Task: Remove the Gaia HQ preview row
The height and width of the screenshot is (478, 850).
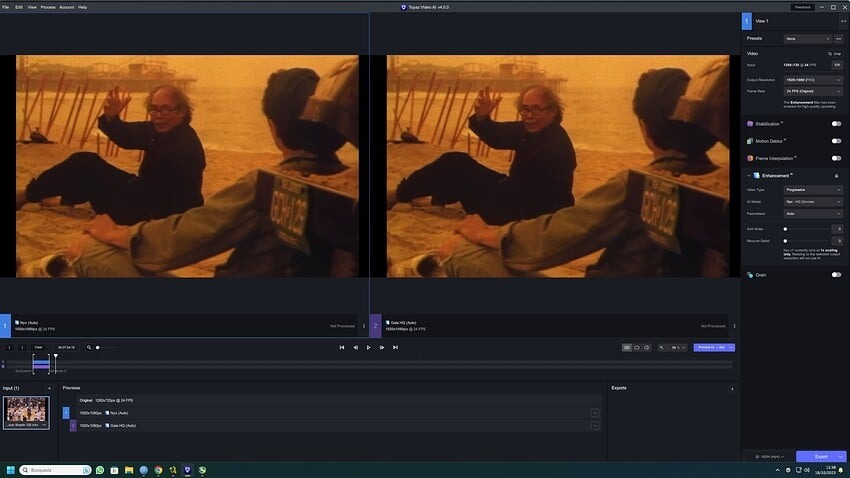Action: (x=595, y=425)
